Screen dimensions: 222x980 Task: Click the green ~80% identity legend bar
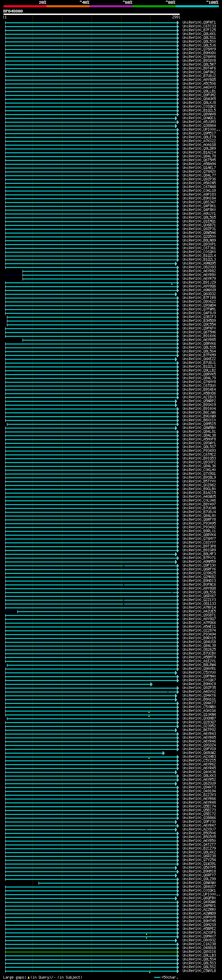pyautogui.click(x=154, y=6)
